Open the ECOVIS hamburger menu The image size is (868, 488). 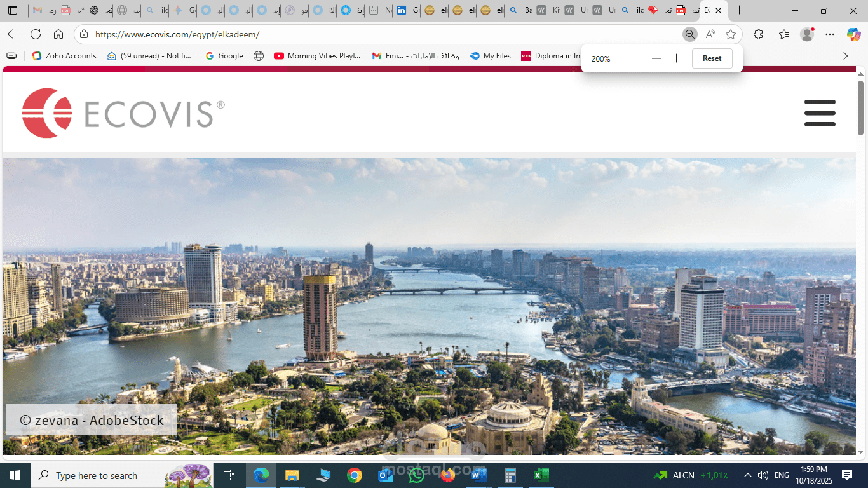click(820, 112)
